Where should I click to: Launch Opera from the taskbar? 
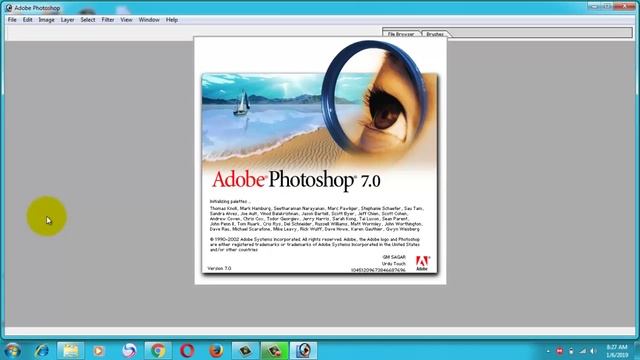pos(187,350)
